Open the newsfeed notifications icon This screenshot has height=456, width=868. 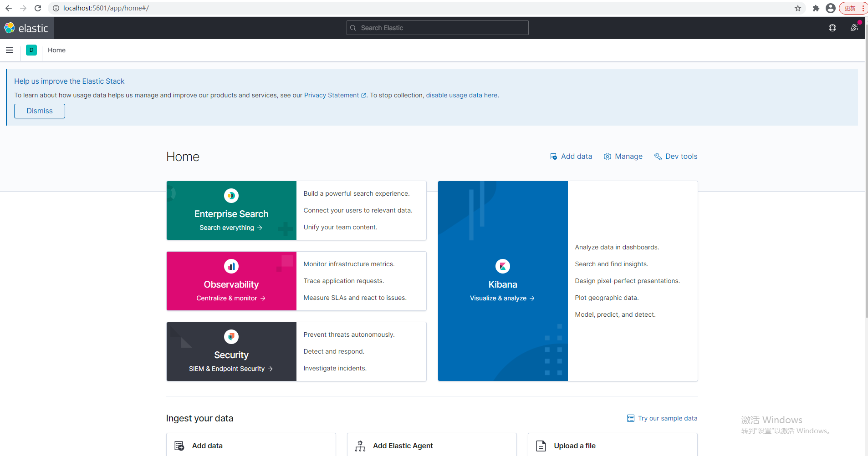(854, 28)
